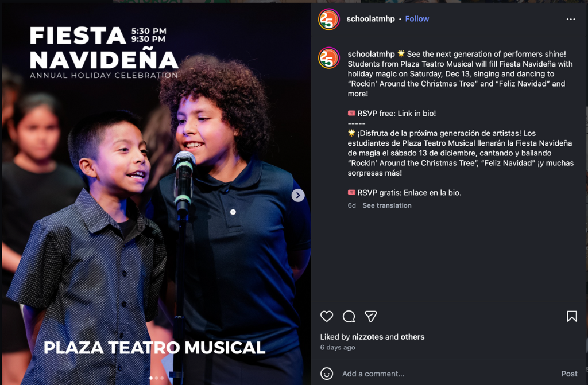The image size is (588, 385).
Task: Click See translation under caption
Action: (x=387, y=205)
